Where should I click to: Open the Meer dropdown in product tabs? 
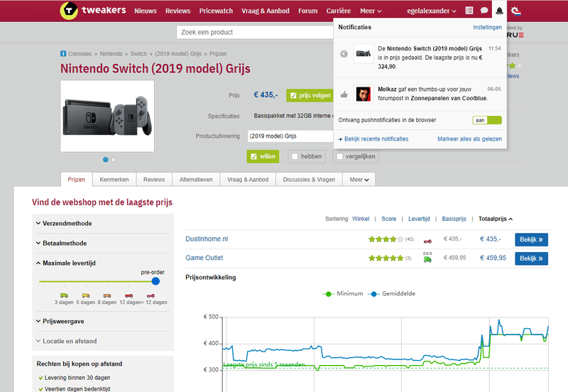(359, 180)
